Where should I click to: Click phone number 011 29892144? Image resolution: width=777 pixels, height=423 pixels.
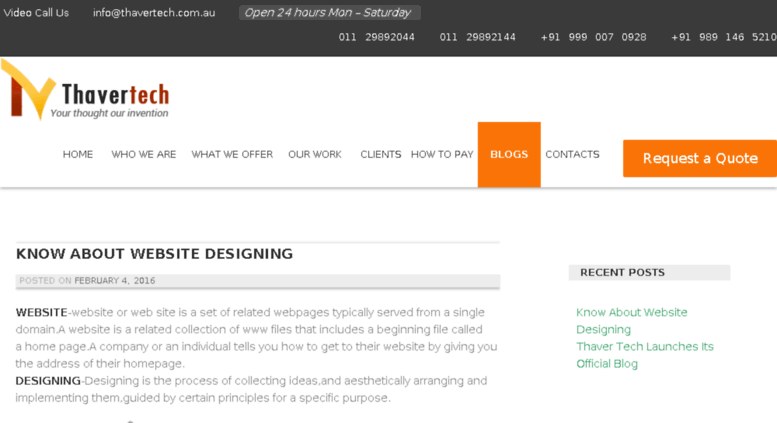(x=477, y=37)
